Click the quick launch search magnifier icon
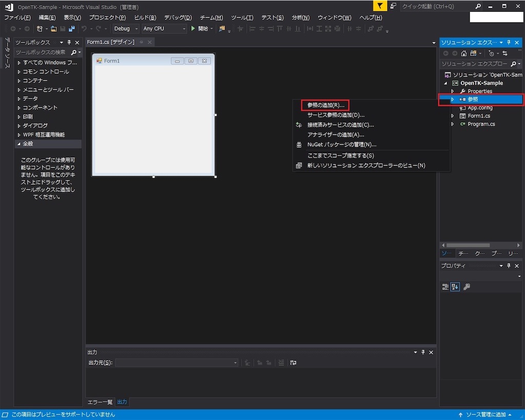 click(478, 6)
